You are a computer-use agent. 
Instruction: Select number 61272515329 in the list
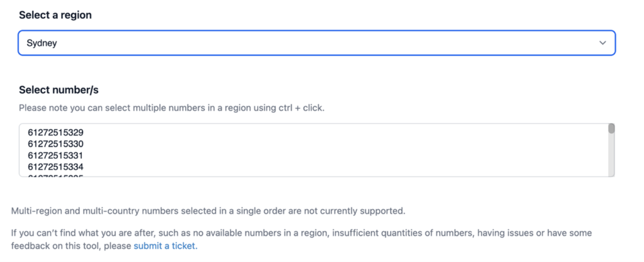point(55,133)
